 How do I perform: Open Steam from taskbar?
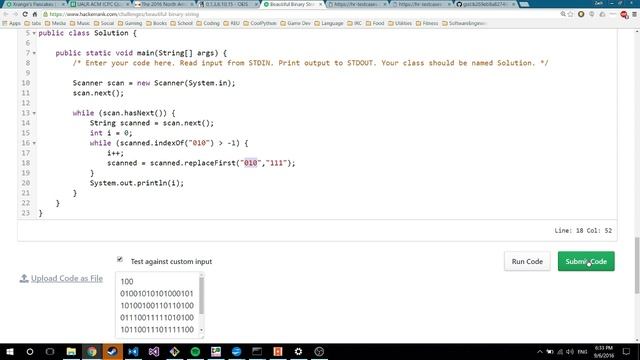point(112,351)
